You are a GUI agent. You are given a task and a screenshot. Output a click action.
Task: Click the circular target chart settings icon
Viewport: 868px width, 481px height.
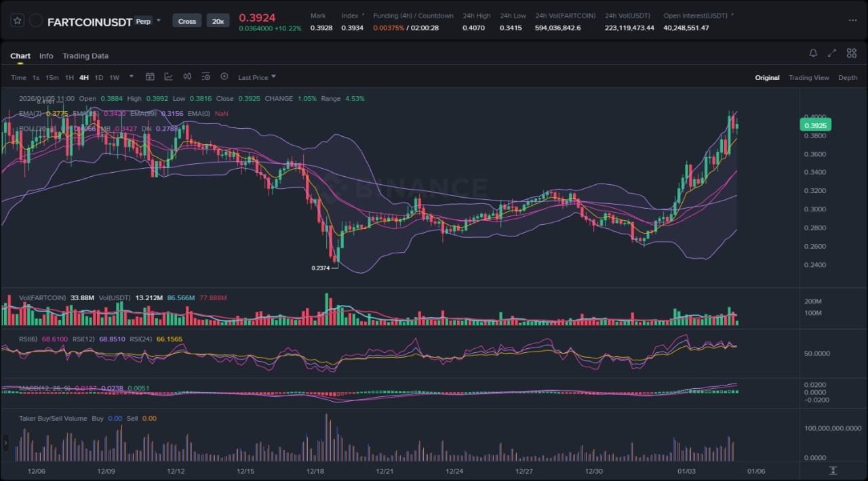(x=224, y=77)
